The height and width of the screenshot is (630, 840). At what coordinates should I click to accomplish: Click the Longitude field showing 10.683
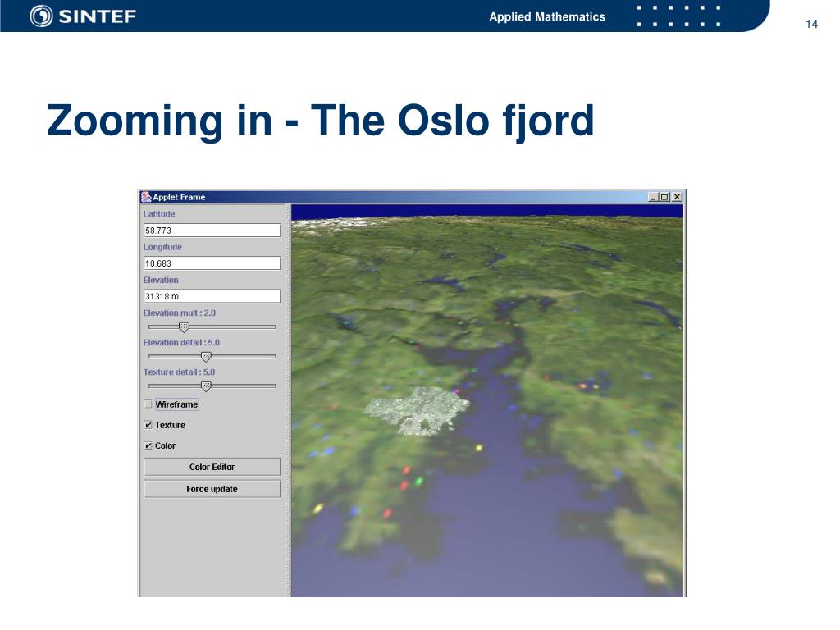pos(212,263)
